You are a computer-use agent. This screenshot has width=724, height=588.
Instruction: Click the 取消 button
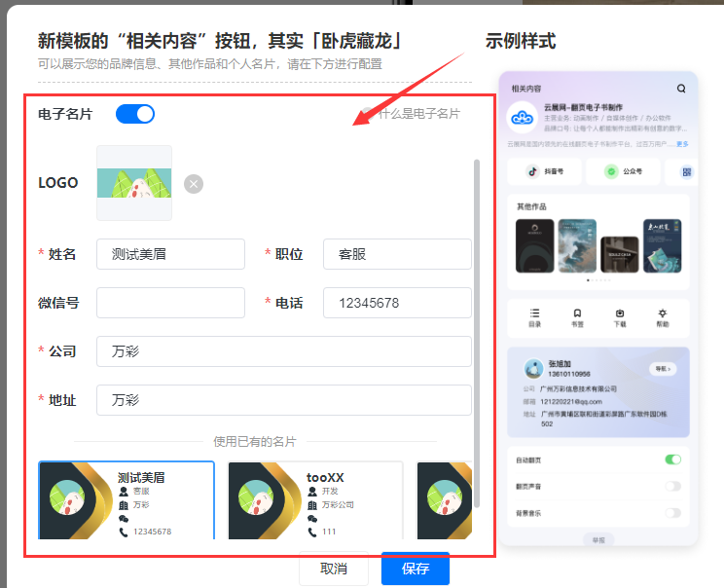point(333,569)
